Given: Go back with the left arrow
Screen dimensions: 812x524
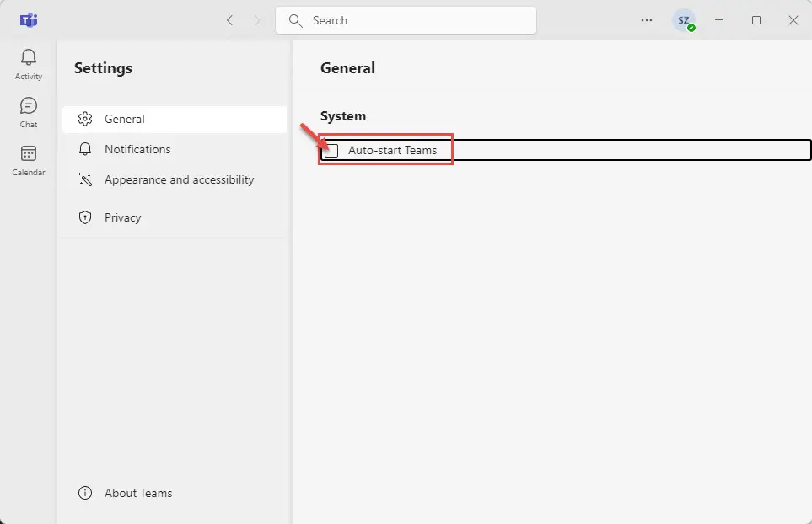Looking at the screenshot, I should coord(230,20).
